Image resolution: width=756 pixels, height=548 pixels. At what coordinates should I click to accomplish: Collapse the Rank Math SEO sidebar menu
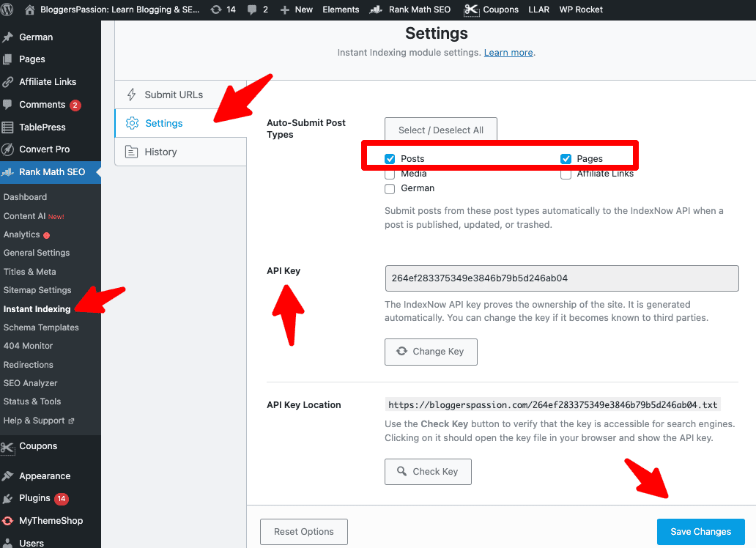pos(51,172)
